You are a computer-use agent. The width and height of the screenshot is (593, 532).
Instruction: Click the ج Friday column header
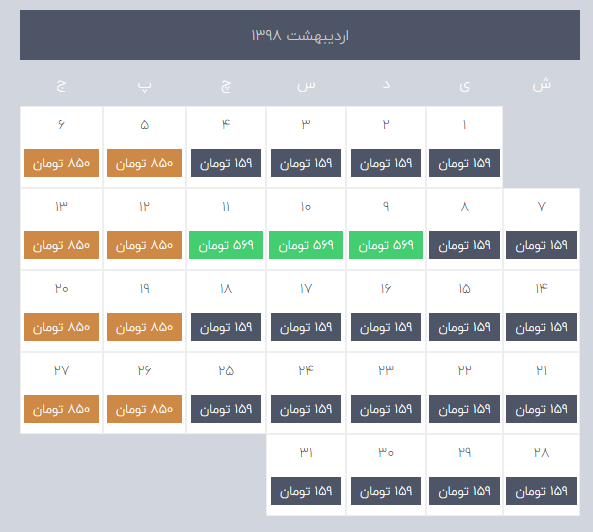[61, 85]
